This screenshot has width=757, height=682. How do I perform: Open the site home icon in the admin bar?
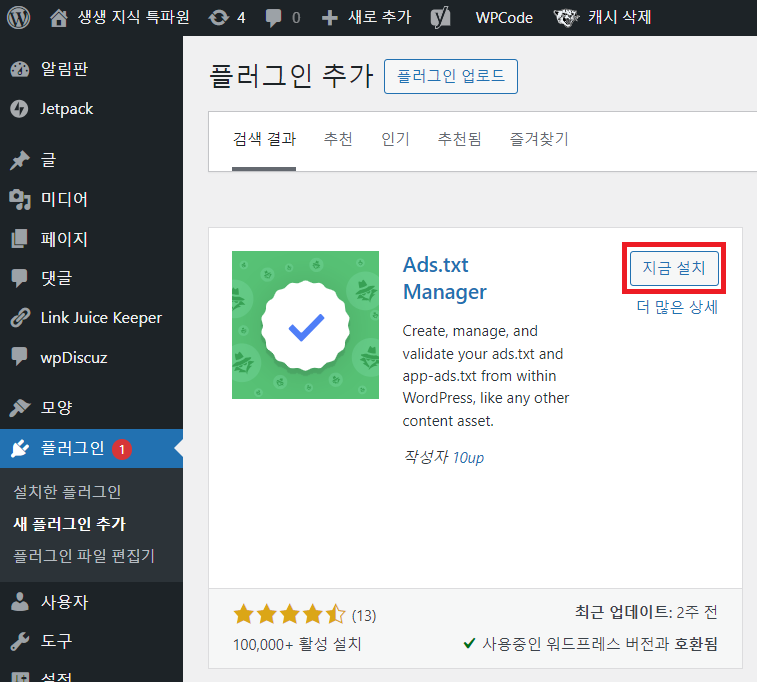pyautogui.click(x=58, y=18)
